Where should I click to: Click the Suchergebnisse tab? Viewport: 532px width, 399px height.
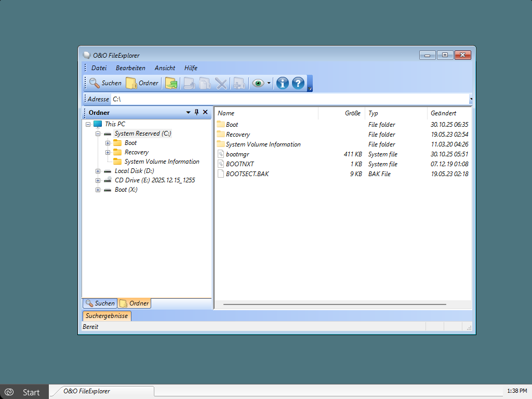click(107, 316)
